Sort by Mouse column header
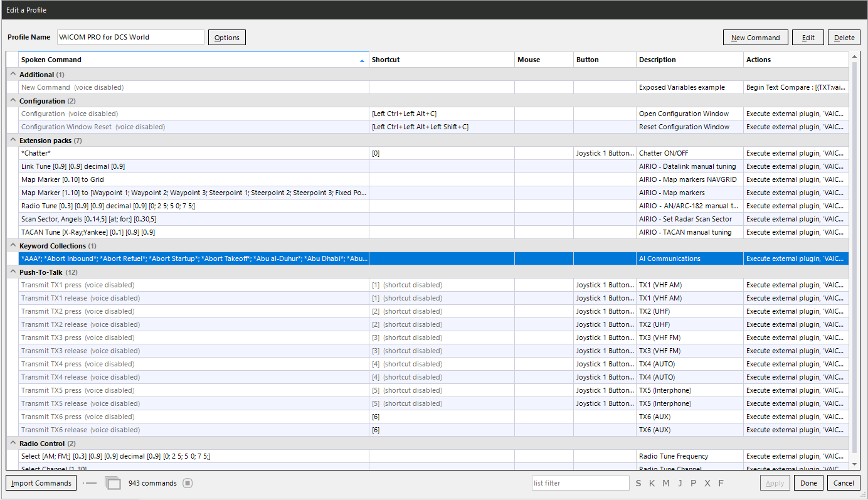 [x=544, y=60]
